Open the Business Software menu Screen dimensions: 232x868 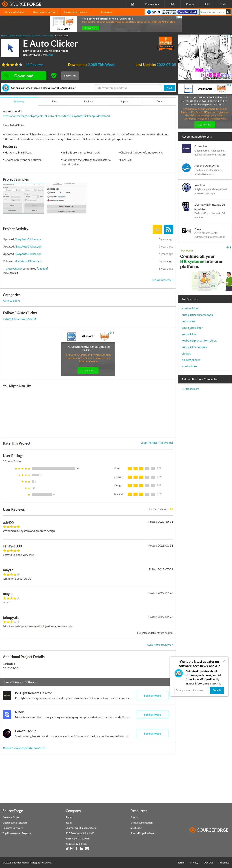coord(15,12)
